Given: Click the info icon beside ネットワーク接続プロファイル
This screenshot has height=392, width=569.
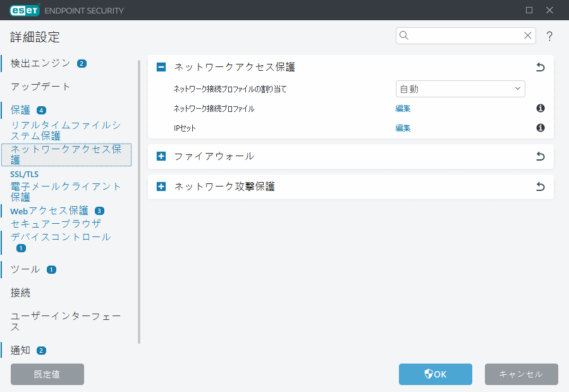Looking at the screenshot, I should point(540,108).
